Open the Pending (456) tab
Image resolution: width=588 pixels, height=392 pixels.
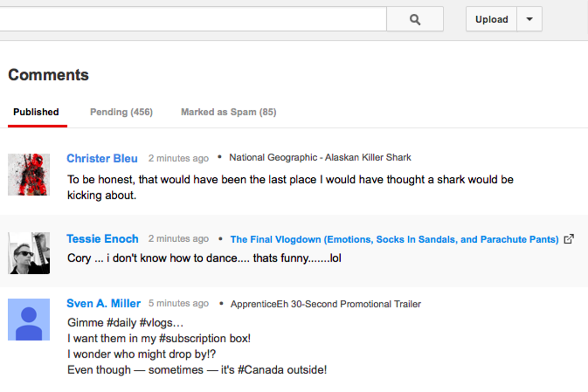coord(121,112)
